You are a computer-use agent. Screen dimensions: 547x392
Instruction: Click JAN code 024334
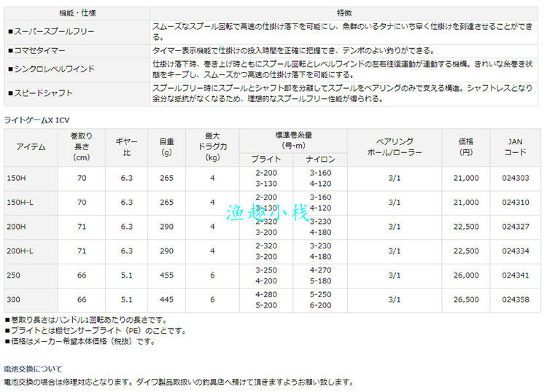[516, 251]
